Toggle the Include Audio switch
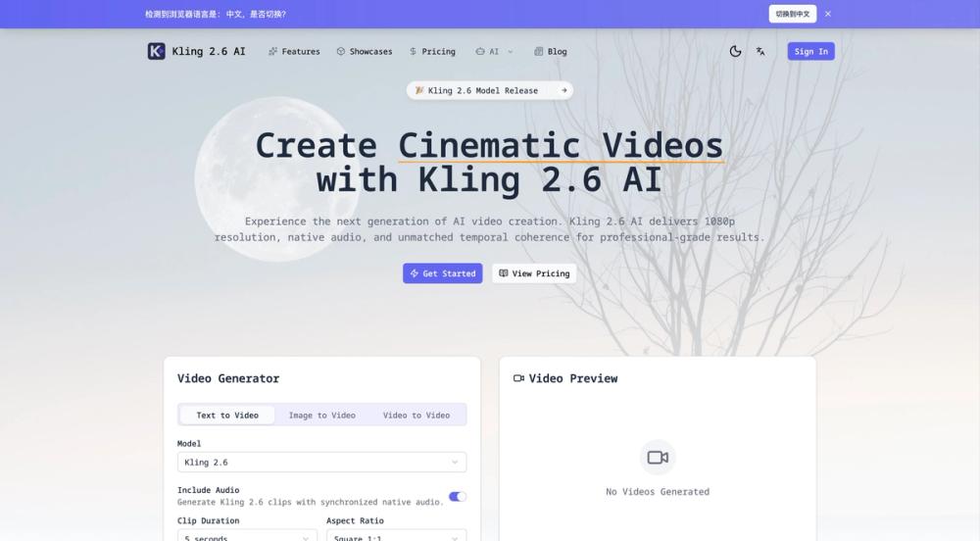Screen dimensions: 980x541 point(458,497)
